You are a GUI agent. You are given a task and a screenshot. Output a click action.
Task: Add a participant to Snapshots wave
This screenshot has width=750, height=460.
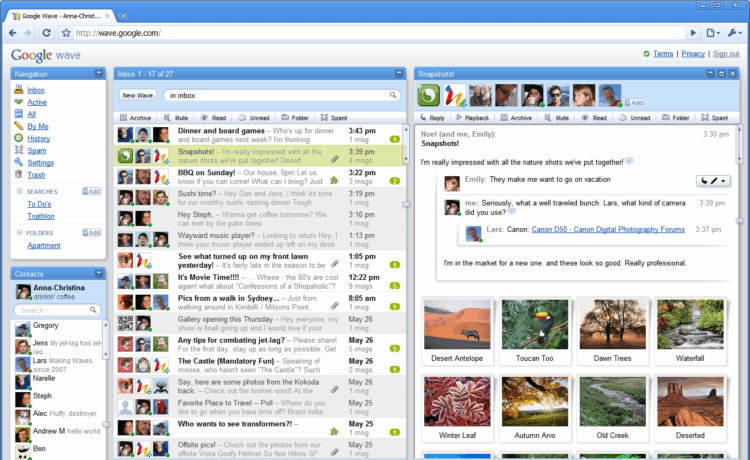(634, 102)
